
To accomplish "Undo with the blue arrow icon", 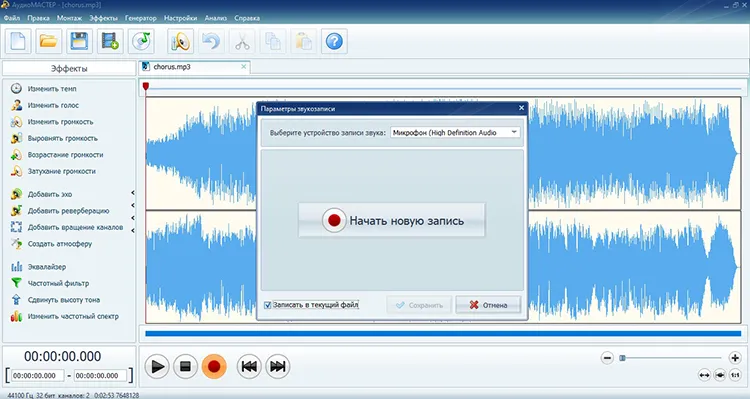I will click(211, 41).
